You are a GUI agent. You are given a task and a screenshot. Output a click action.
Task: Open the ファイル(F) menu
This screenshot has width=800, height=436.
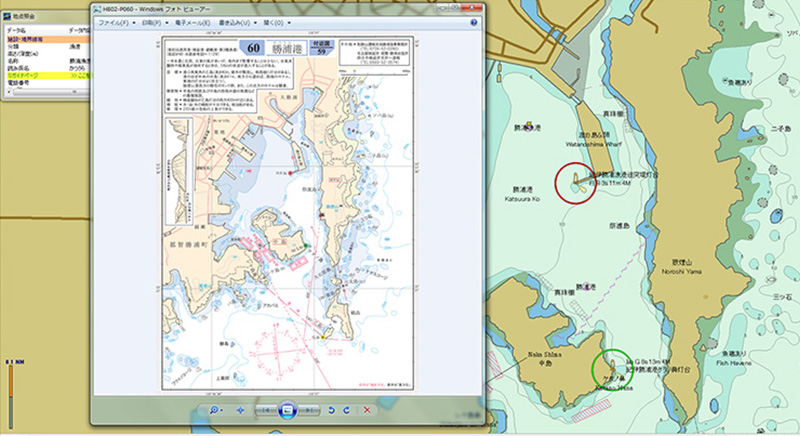(x=114, y=22)
